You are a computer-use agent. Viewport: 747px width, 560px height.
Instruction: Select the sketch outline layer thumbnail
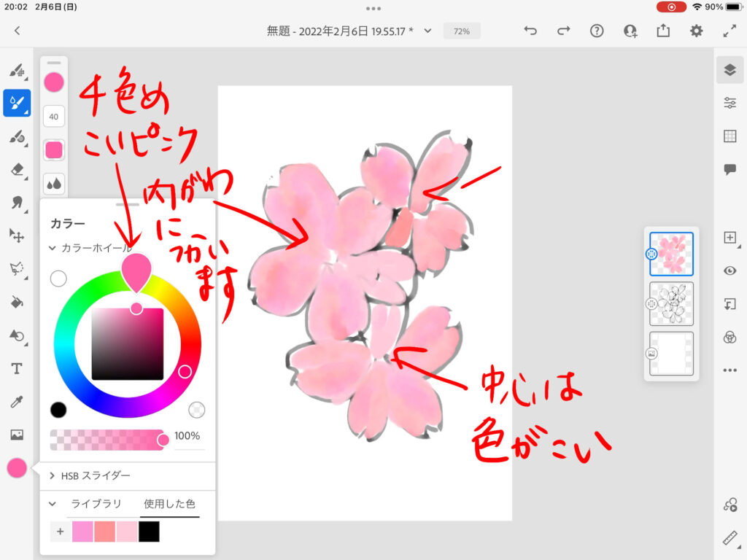(671, 303)
